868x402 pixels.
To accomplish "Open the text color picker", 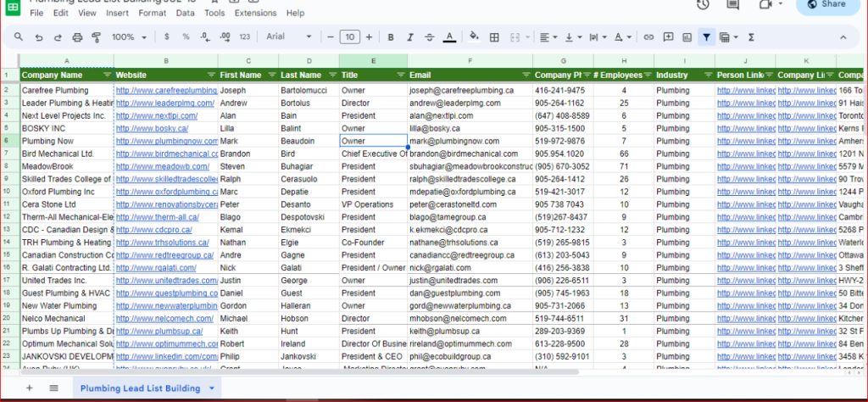I will coord(449,37).
